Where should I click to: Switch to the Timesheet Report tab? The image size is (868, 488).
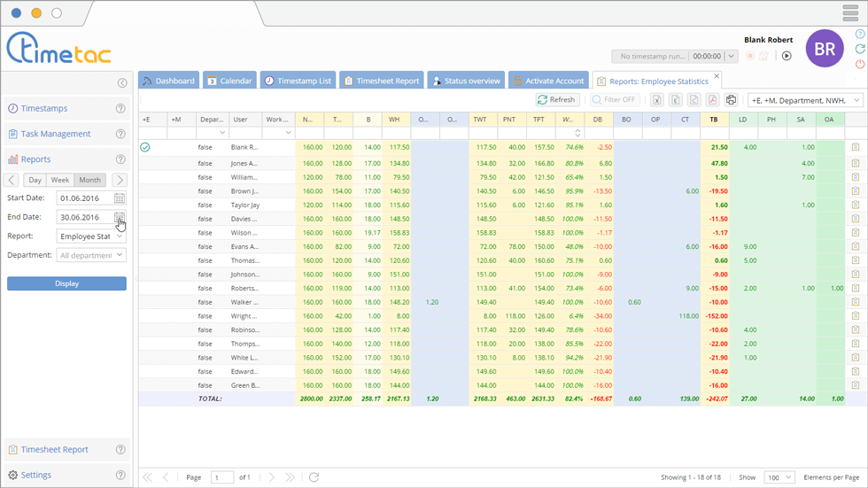coord(381,81)
